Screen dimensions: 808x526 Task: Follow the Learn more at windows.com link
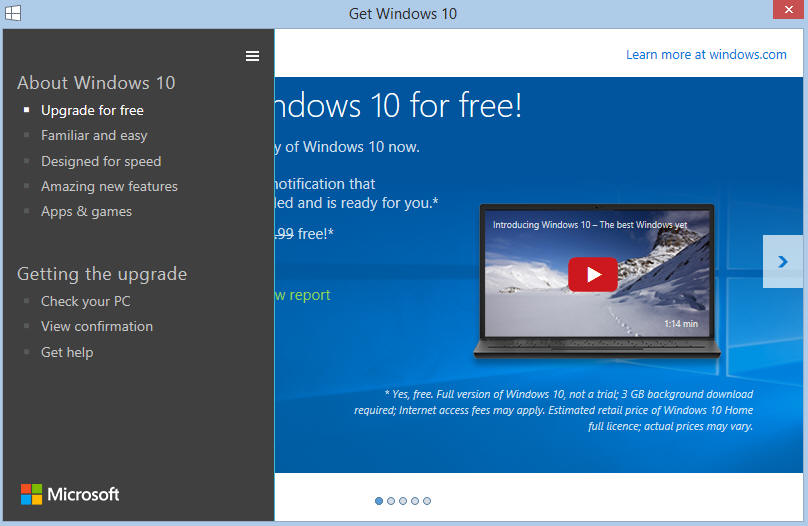706,55
